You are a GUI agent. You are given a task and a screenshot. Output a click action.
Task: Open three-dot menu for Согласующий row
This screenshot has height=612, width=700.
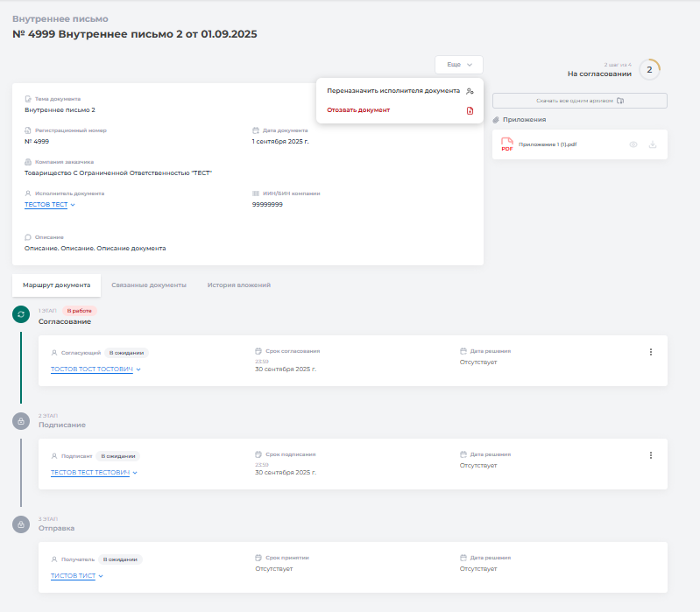650,352
